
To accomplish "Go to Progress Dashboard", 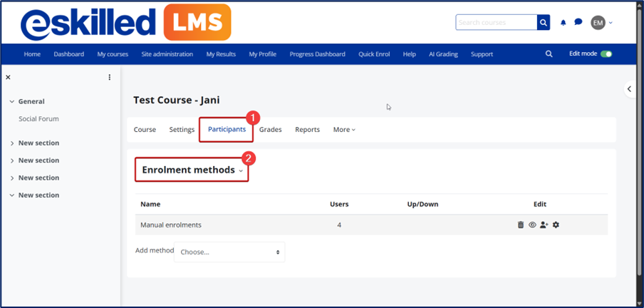I will pyautogui.click(x=317, y=54).
